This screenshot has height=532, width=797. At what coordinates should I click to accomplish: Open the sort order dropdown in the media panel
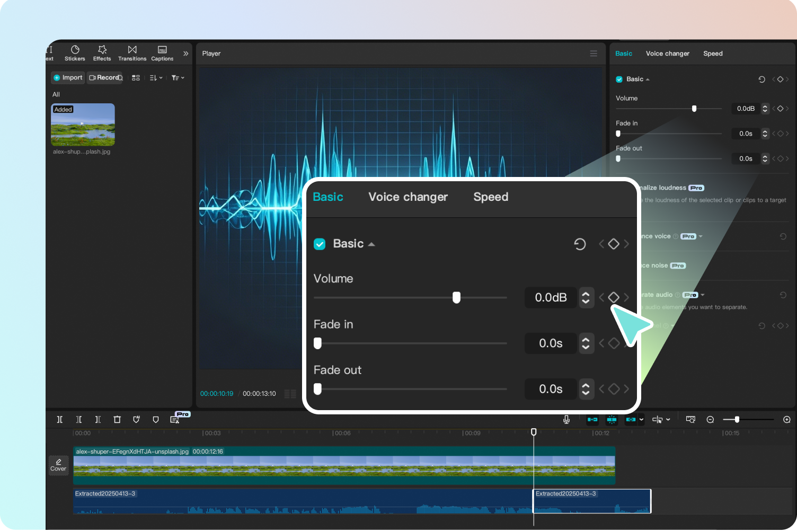click(x=155, y=77)
